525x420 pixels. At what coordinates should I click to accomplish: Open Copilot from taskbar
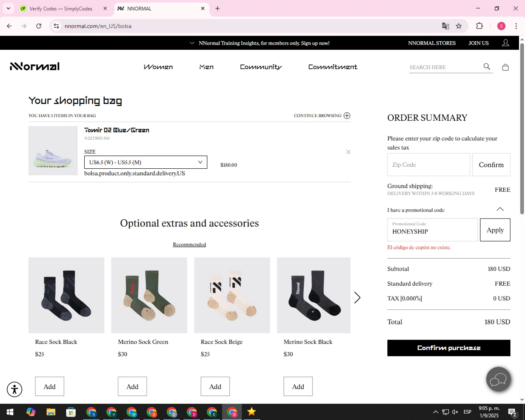pos(31,412)
